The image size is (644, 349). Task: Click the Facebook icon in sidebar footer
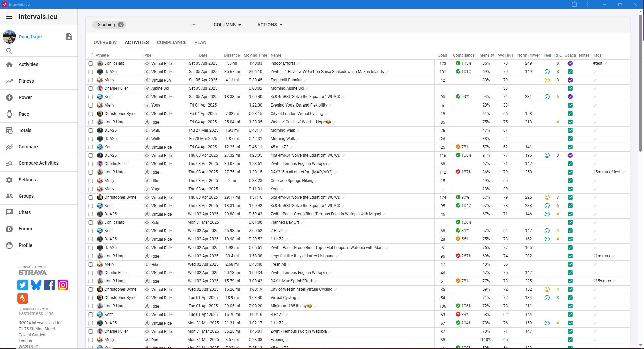[x=50, y=285]
